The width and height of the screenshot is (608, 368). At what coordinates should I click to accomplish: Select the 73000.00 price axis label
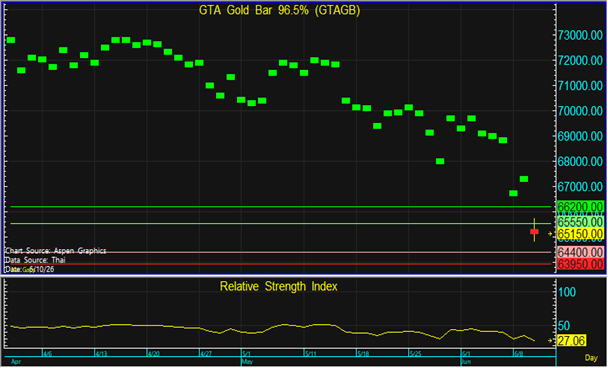[x=580, y=35]
